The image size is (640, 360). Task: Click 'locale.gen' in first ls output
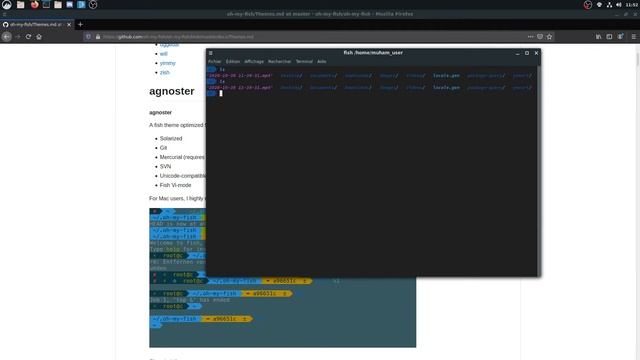click(446, 76)
